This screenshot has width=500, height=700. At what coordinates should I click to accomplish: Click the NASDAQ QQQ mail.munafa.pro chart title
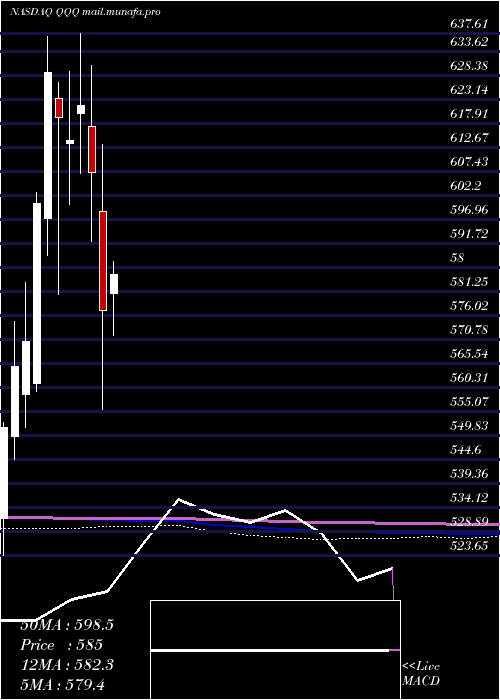85,12
